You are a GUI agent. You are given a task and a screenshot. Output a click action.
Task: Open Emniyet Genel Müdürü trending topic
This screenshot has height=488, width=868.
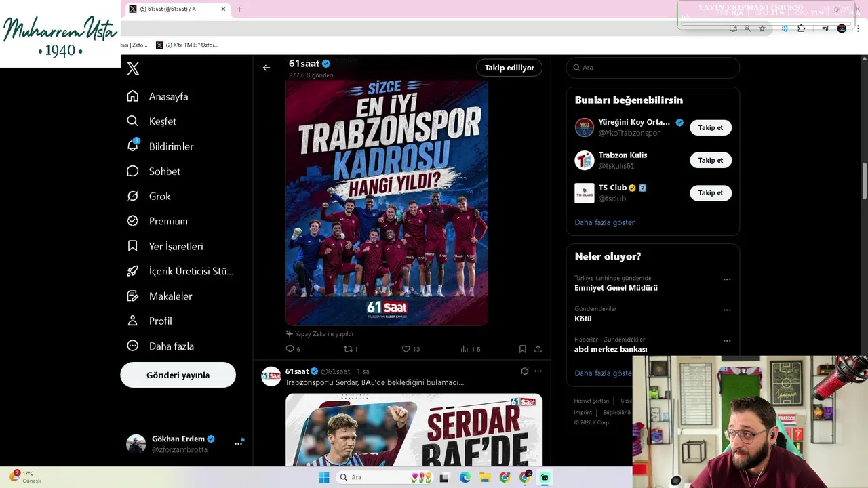click(616, 288)
